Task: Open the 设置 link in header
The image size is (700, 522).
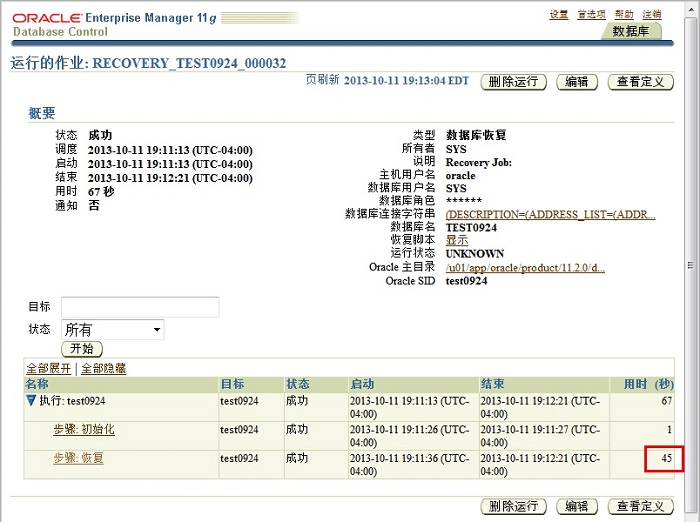Action: click(x=559, y=14)
